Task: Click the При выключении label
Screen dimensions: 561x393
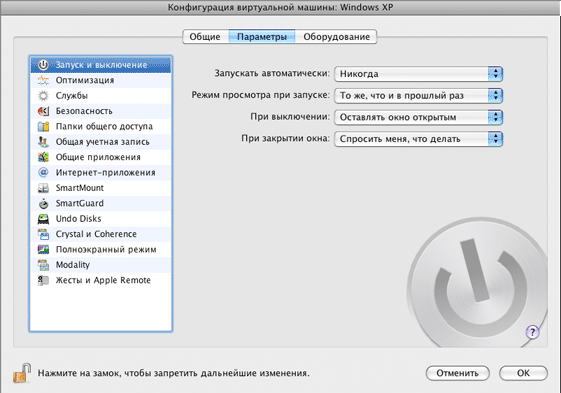Action: click(290, 117)
